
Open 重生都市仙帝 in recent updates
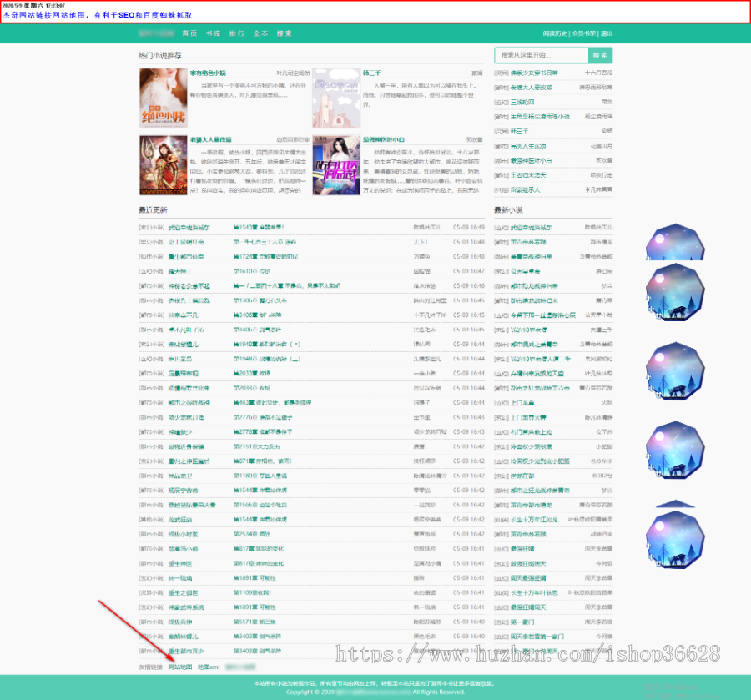[x=186, y=257]
